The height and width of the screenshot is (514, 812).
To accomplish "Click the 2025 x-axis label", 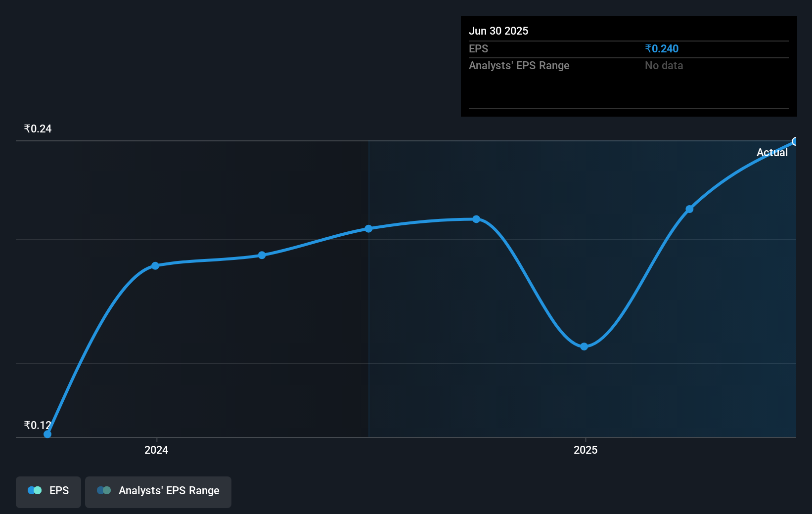I will tap(586, 450).
